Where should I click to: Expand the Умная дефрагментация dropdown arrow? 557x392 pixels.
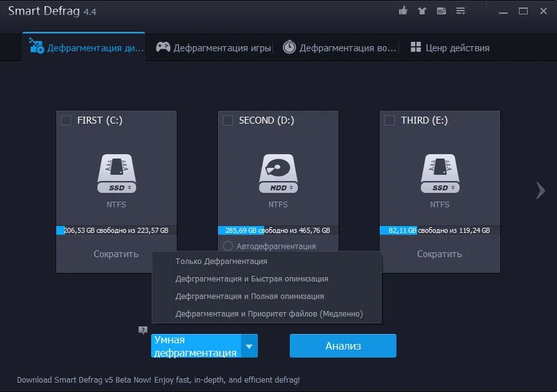click(249, 346)
